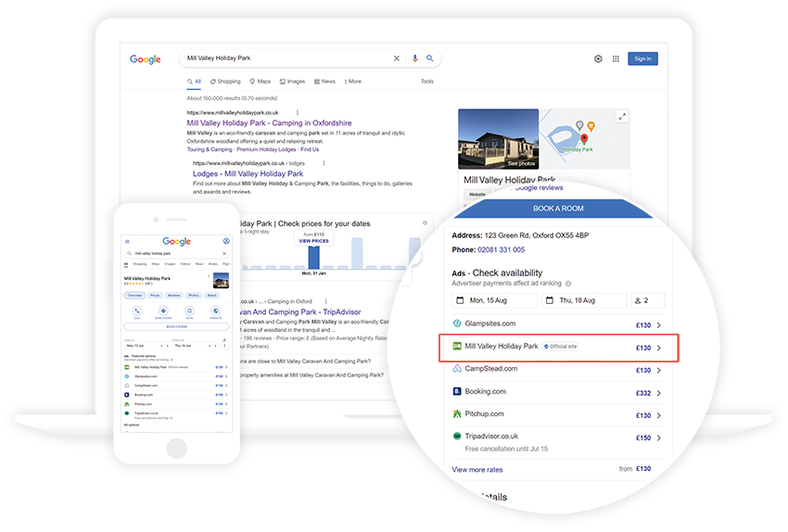Tap the account icon on the phone
Viewport: 788px width, 532px height.
point(226,241)
